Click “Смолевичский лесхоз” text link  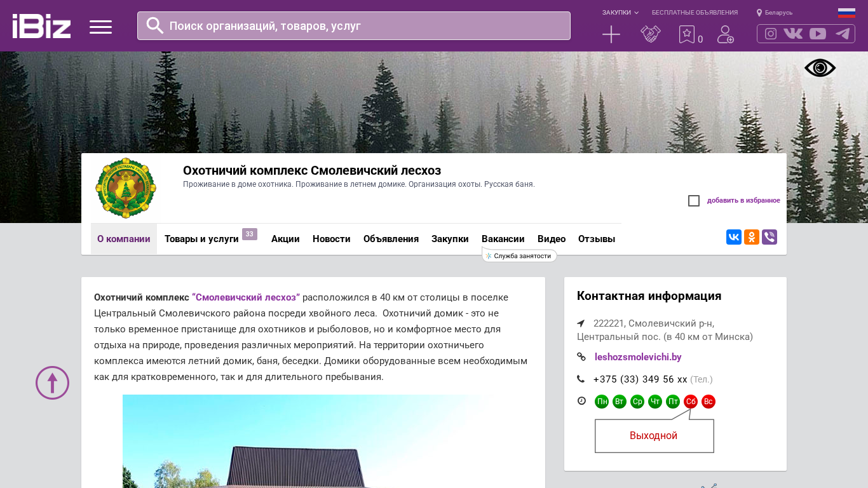[x=246, y=297]
